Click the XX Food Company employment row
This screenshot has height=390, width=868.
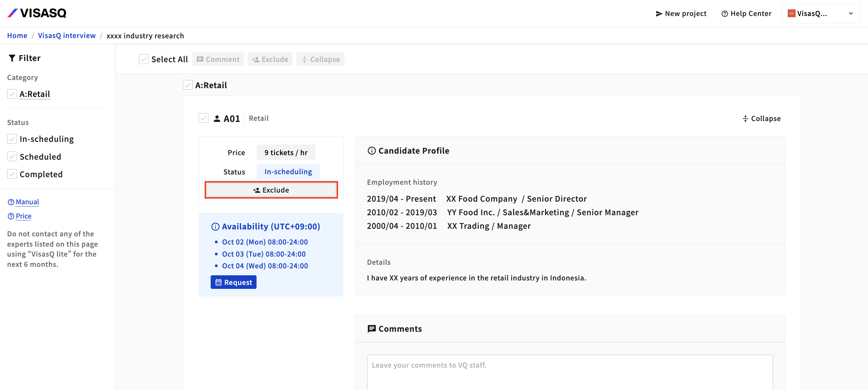pos(477,199)
